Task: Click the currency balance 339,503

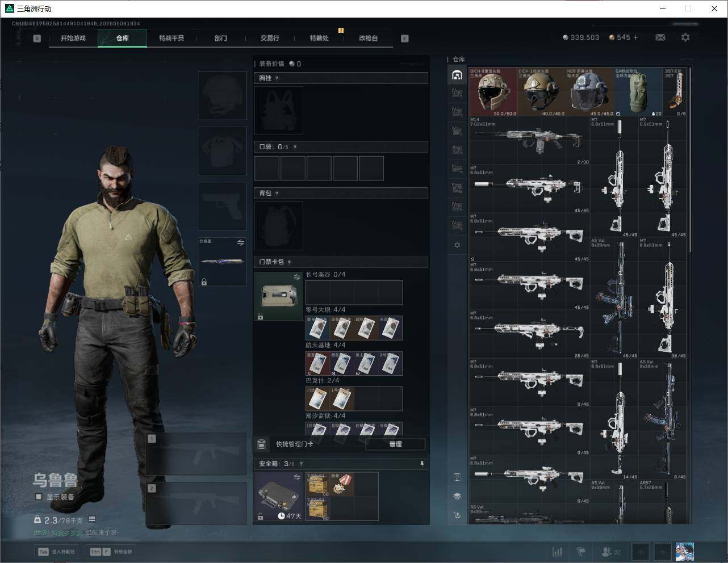Action: (580, 37)
